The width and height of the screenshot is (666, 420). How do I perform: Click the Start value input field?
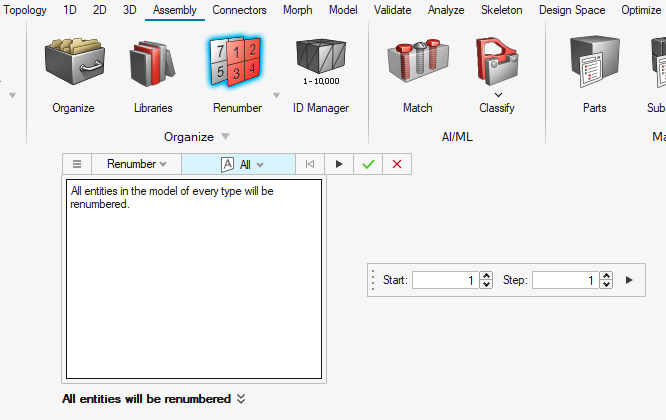(x=446, y=280)
